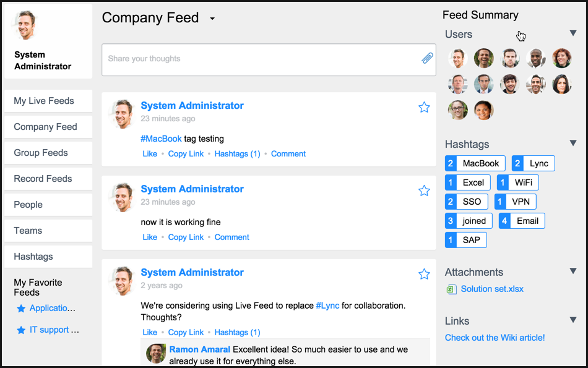Star the #MacBook tag testing post
Screen dimensions: 588x368
(424, 108)
